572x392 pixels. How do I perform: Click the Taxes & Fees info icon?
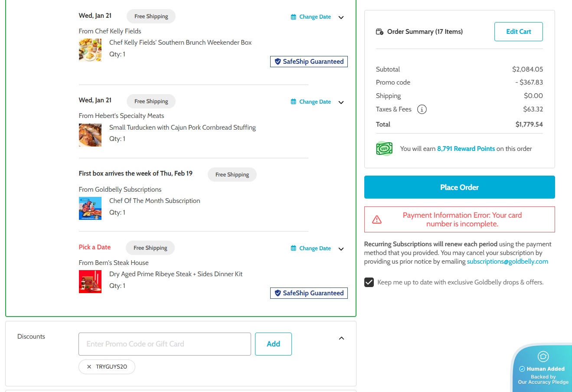pyautogui.click(x=422, y=109)
